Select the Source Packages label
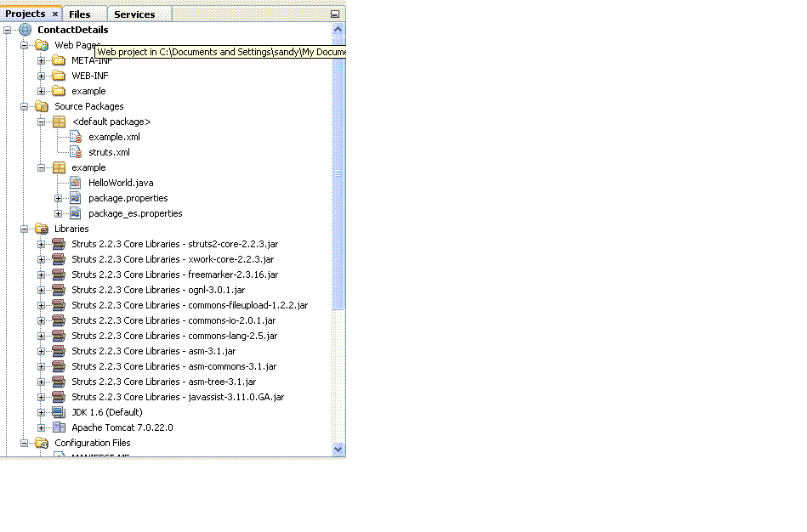This screenshot has width=807, height=532. 89,106
